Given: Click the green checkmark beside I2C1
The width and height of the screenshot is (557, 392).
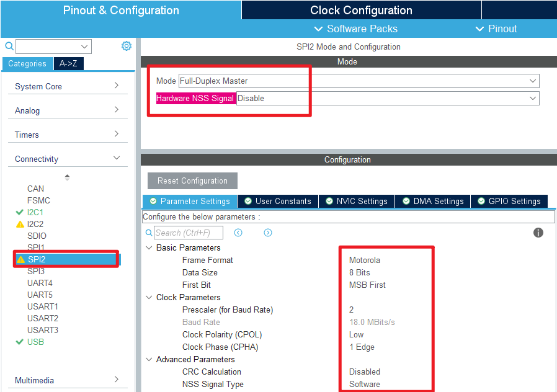Looking at the screenshot, I should coord(20,212).
